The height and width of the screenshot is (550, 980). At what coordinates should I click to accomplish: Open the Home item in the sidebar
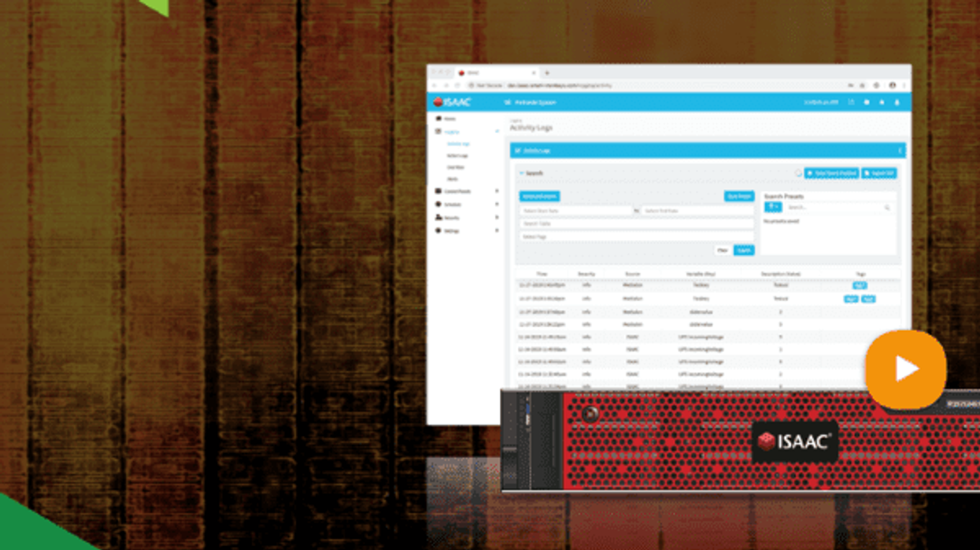[x=449, y=119]
